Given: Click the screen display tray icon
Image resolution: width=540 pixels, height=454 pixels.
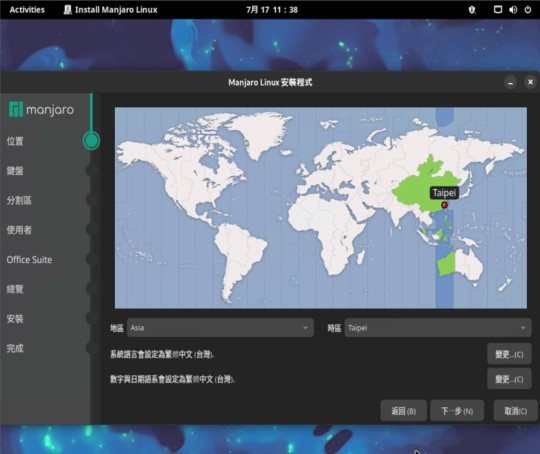Looking at the screenshot, I should pyautogui.click(x=498, y=10).
